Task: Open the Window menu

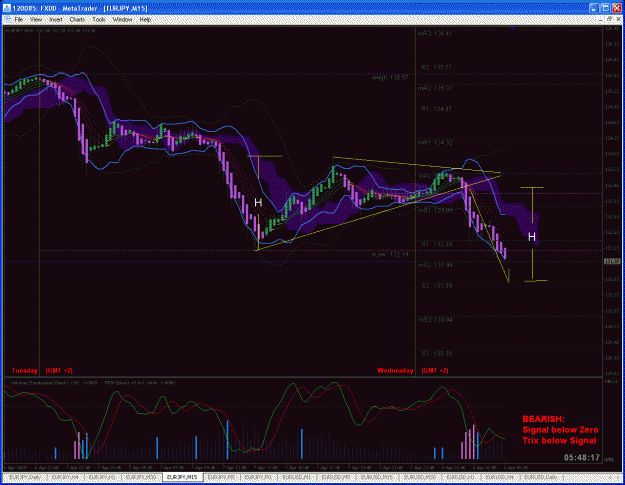Action: 122,19
